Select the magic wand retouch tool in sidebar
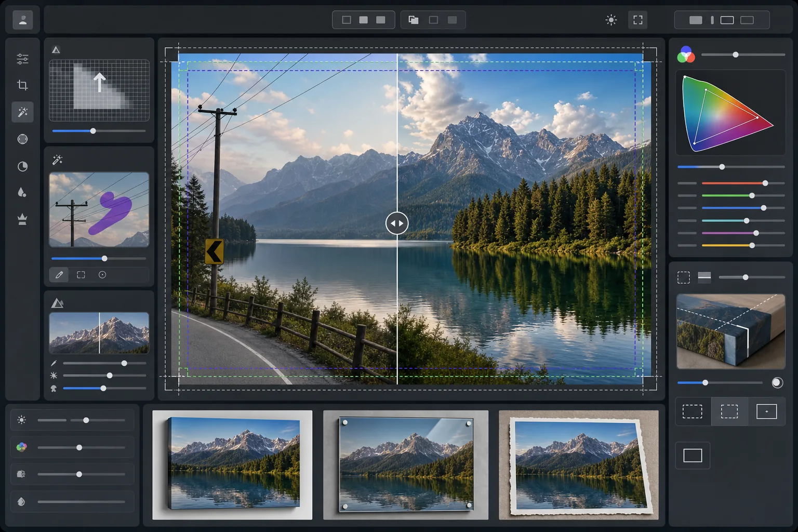 22,112
